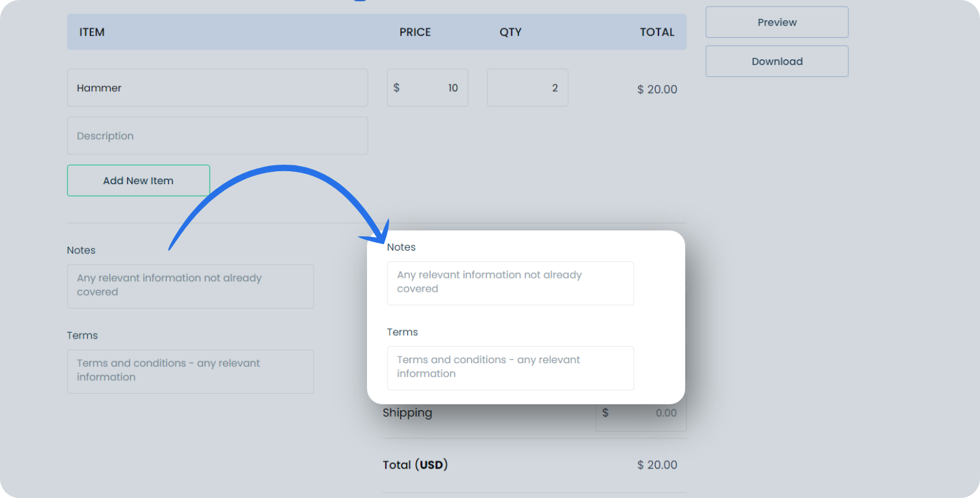
Task: Click the PRICE column header
Action: 415,32
